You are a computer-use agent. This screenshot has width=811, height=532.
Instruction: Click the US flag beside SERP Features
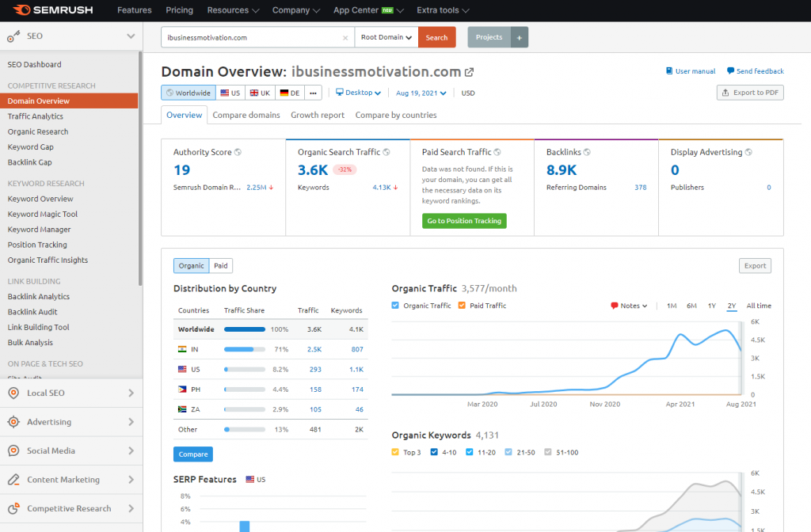tap(249, 479)
